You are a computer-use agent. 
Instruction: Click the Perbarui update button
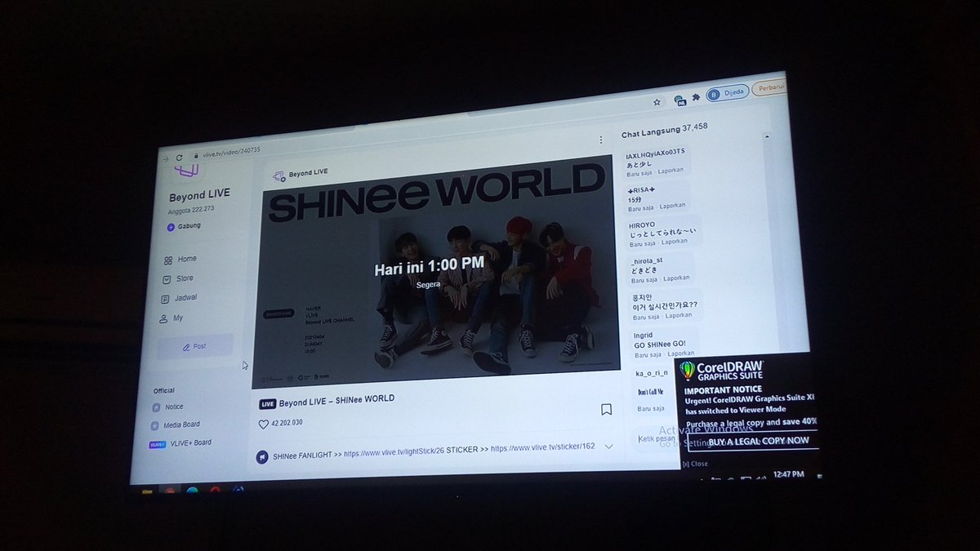[770, 87]
